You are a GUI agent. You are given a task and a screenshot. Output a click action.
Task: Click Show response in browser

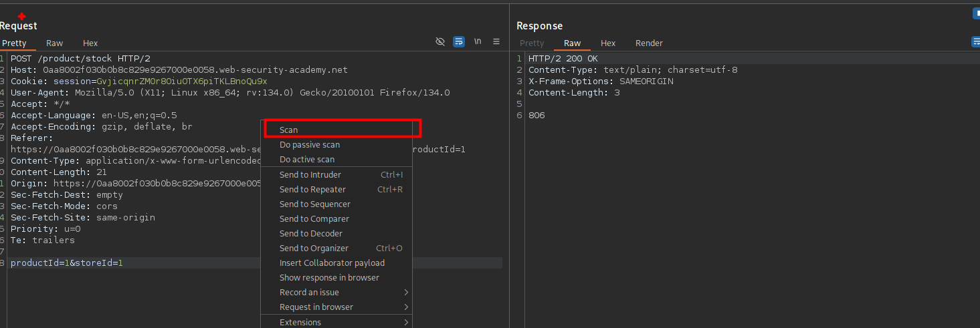[329, 278]
